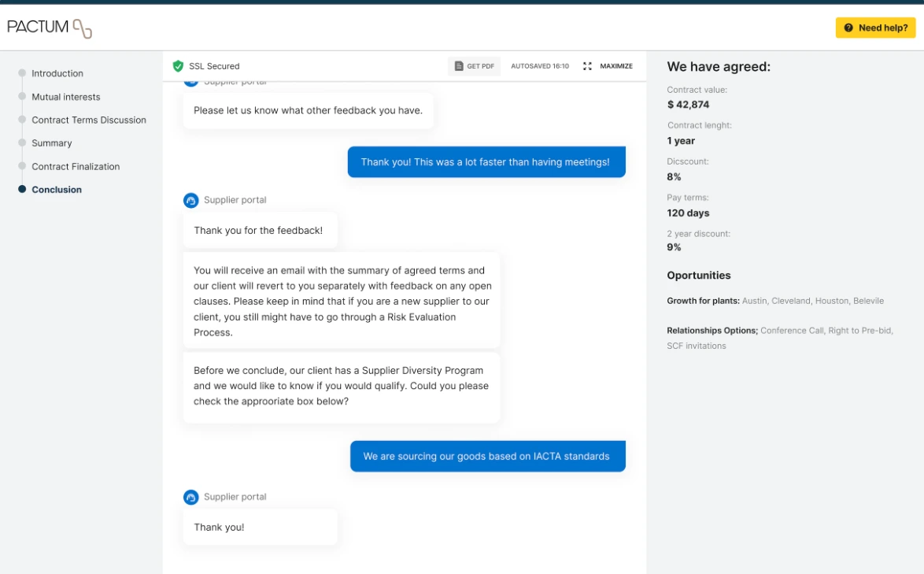Click the Contract Finalization step bullet
This screenshot has width=924, height=574.
(x=22, y=165)
